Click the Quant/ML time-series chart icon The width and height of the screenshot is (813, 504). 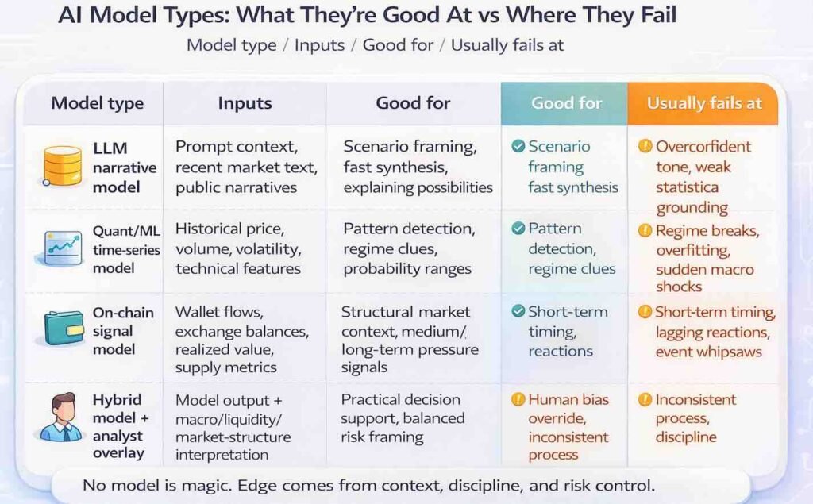coord(62,248)
